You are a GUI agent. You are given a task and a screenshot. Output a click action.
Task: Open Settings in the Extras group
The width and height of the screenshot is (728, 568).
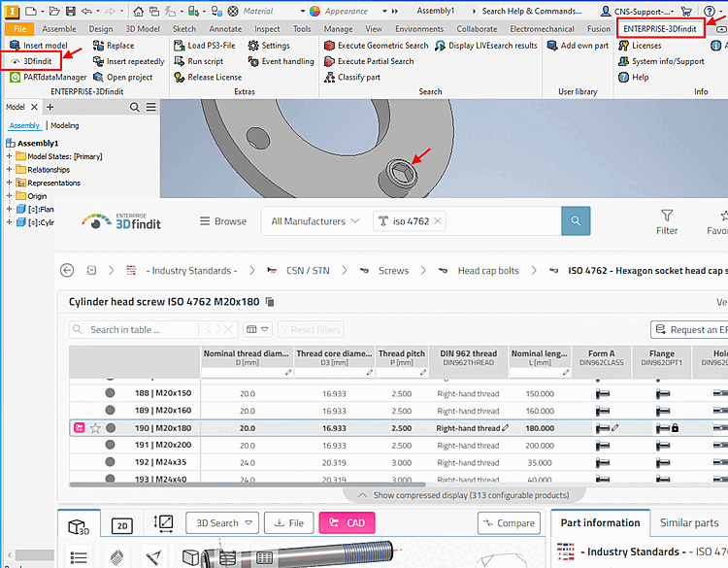click(269, 45)
